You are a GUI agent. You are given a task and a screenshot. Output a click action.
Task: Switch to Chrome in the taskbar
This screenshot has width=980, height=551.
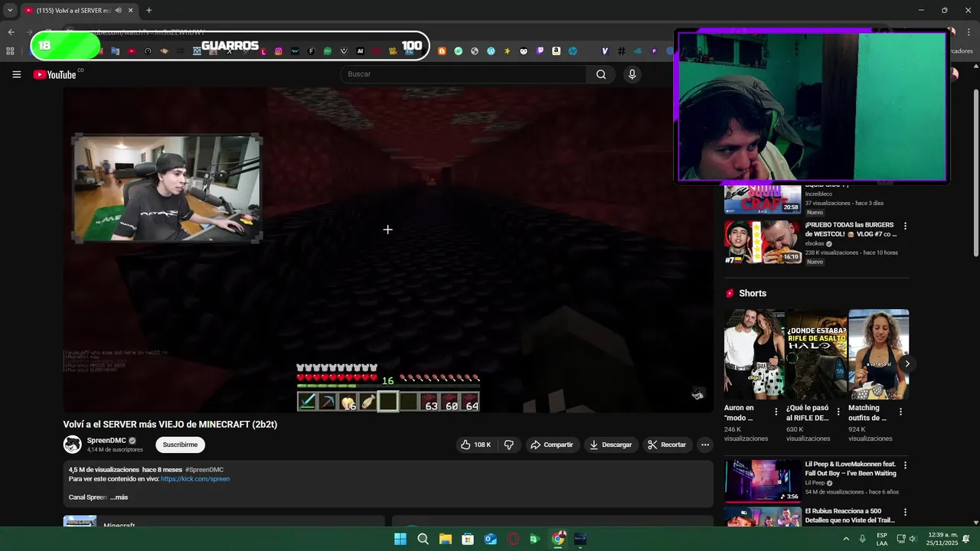click(x=558, y=539)
